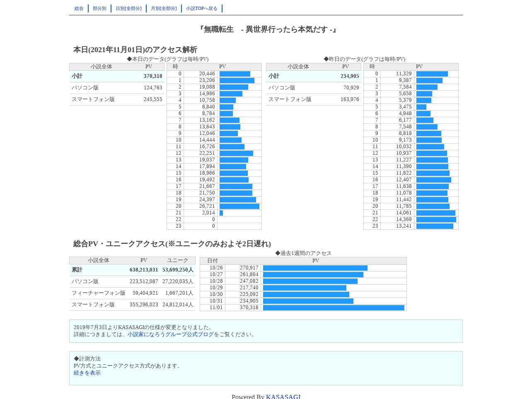Click the 11/01 weekly PV bar
This screenshot has width=532, height=399.
tap(334, 308)
